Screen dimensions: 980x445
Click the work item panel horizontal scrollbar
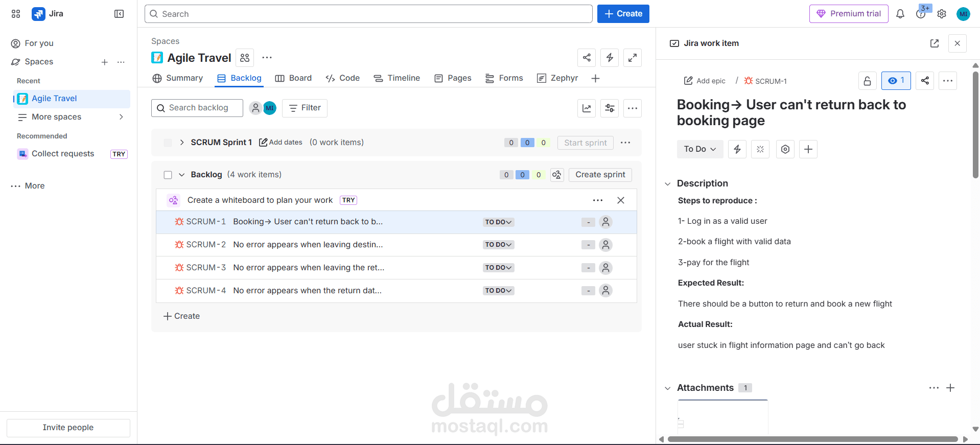[x=812, y=439]
